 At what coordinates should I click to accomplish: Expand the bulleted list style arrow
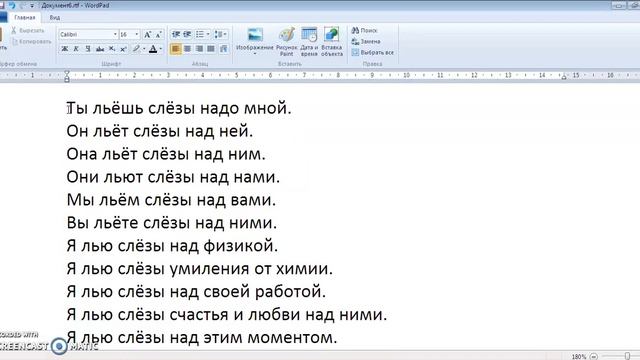click(x=208, y=34)
